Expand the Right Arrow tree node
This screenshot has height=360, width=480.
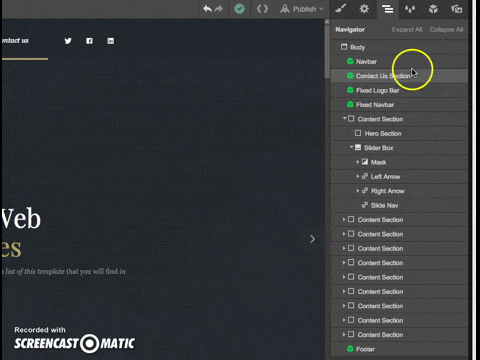coord(358,191)
